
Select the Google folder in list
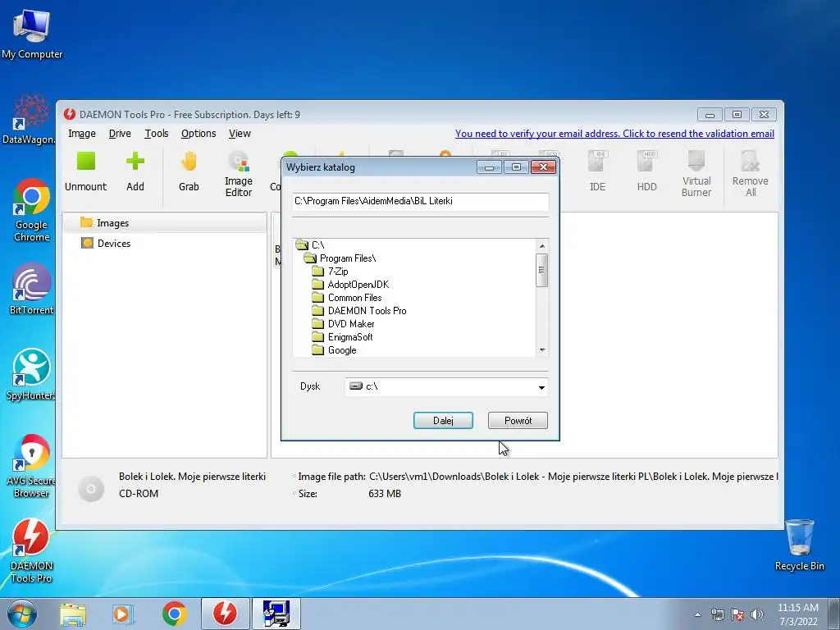335,349
